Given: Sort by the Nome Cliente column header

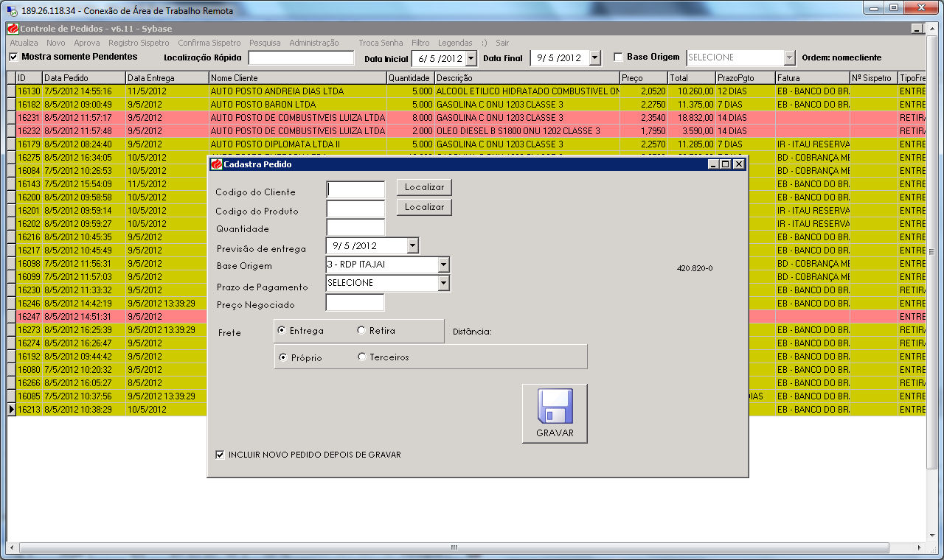Looking at the screenshot, I should tap(297, 77).
